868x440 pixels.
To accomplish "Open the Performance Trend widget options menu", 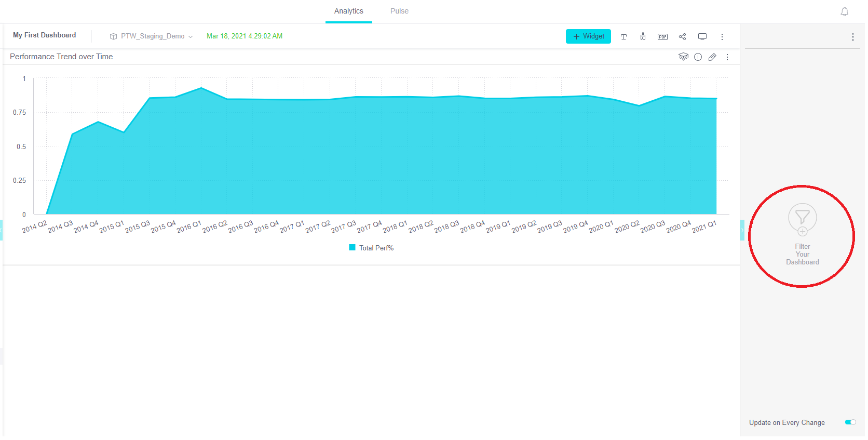I will click(727, 57).
